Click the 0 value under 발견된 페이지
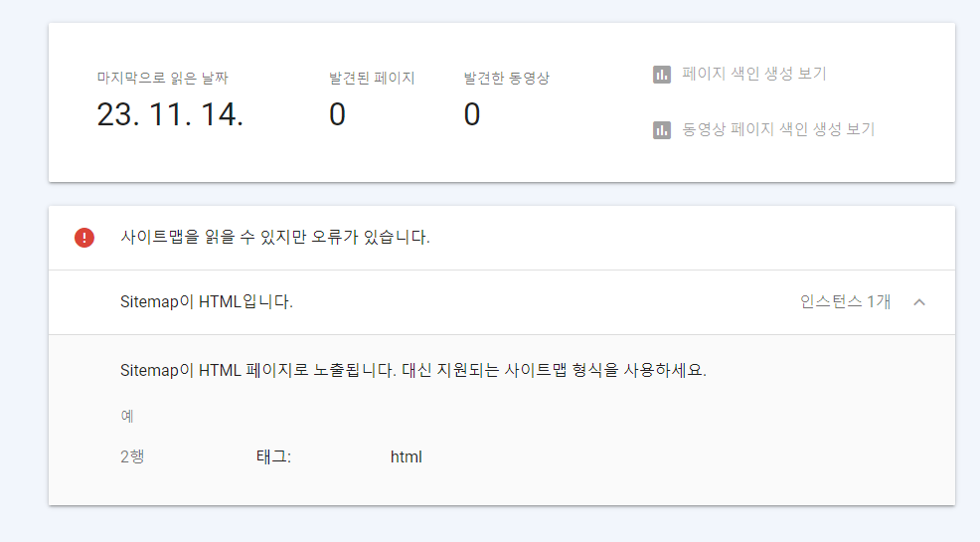Screen dimensions: 980x542 pyautogui.click(x=338, y=114)
